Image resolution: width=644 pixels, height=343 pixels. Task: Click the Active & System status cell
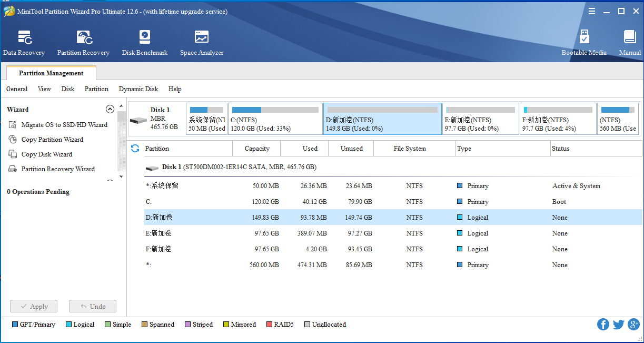click(x=576, y=186)
